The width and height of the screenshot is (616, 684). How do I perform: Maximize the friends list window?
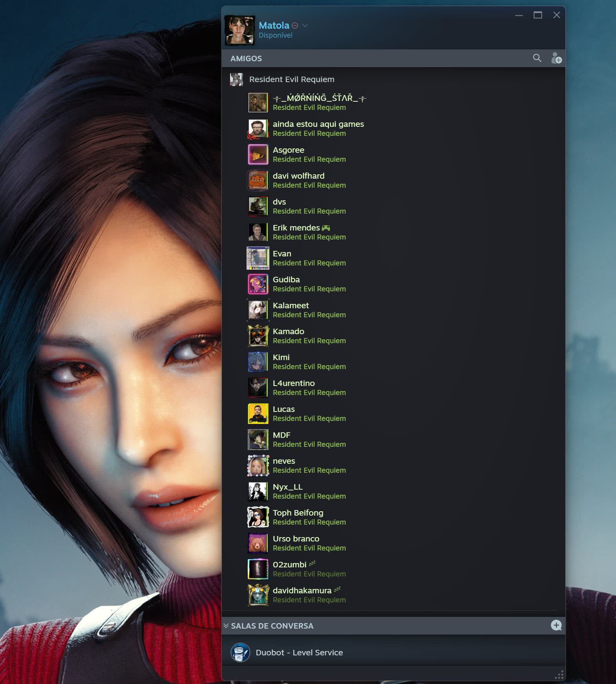click(537, 15)
